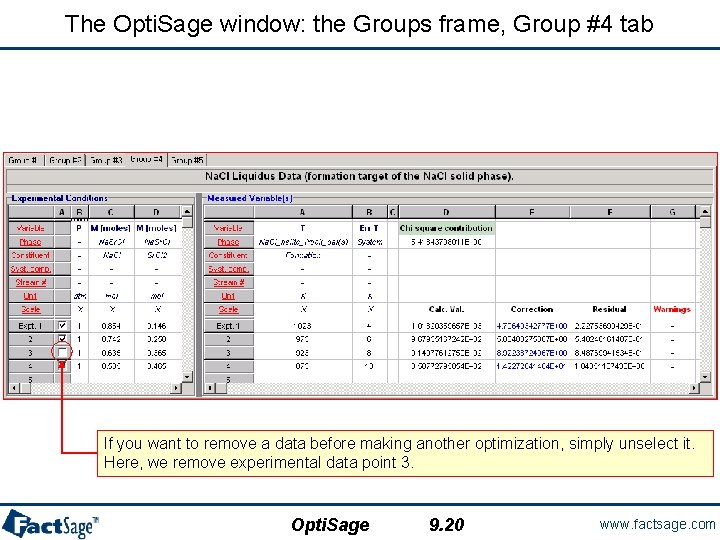
Task: Click the '0.405' cell in row 4
Action: (157, 366)
